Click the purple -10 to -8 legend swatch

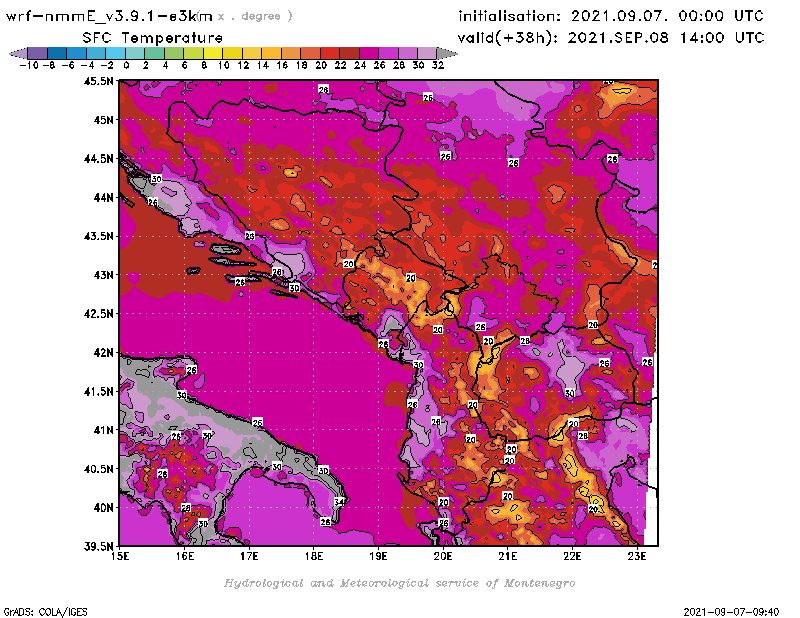tap(38, 53)
